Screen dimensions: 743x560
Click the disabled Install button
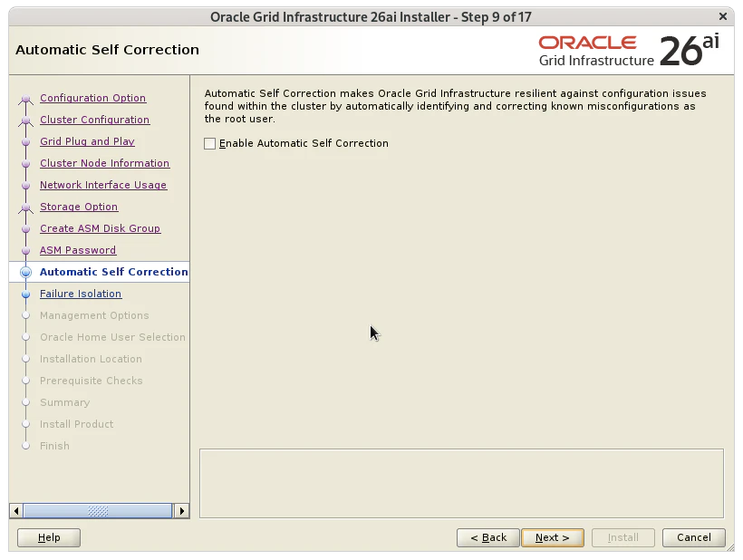623,537
